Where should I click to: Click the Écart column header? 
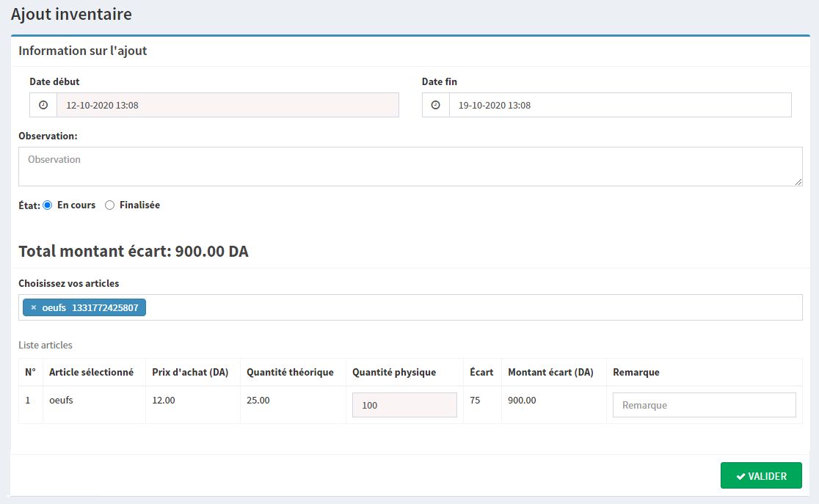481,372
